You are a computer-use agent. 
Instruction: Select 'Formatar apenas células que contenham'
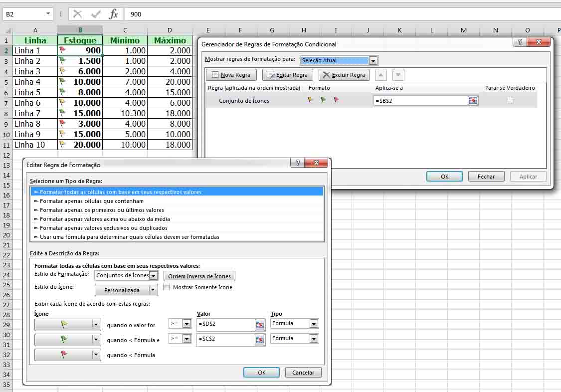177,201
